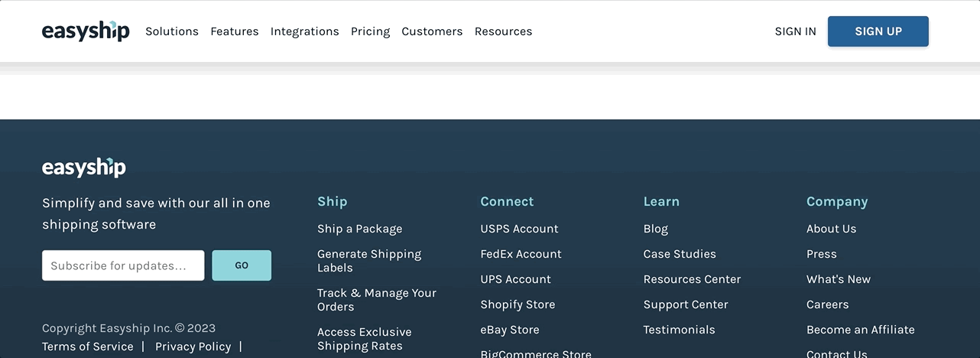This screenshot has height=358, width=980.
Task: Focus the Subscribe for updates field
Action: 123,265
